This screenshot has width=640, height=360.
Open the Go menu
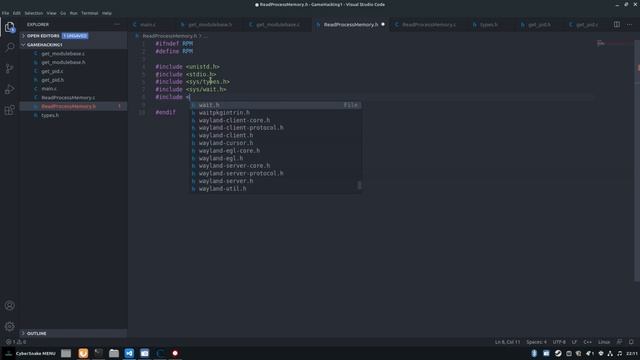[63, 13]
